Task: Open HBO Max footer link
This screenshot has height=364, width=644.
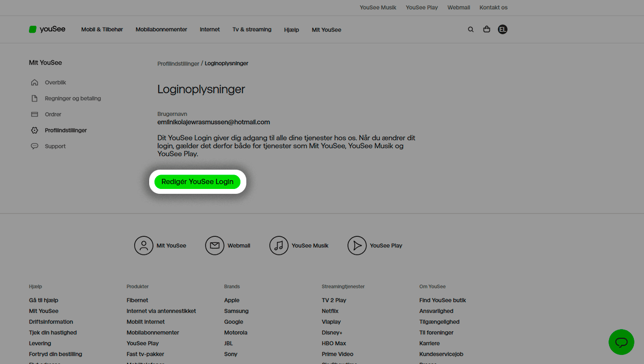Action: pyautogui.click(x=334, y=343)
